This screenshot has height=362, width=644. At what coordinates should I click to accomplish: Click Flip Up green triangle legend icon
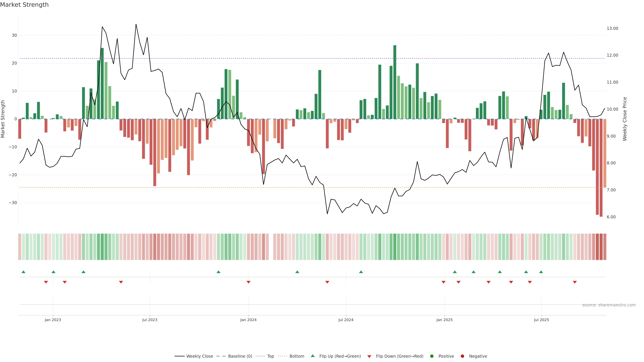[312, 356]
